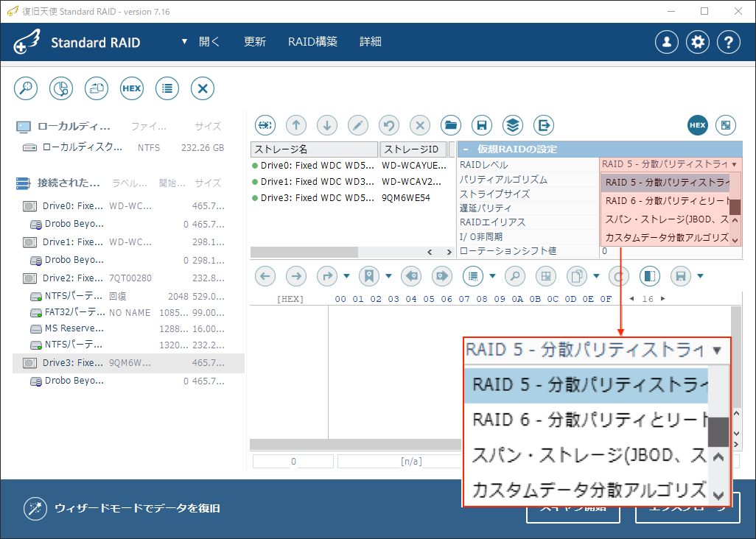Viewport: 756px width, 539px height.
Task: Select カスタムデータ分散アルゴリズム option
Action: click(x=665, y=237)
